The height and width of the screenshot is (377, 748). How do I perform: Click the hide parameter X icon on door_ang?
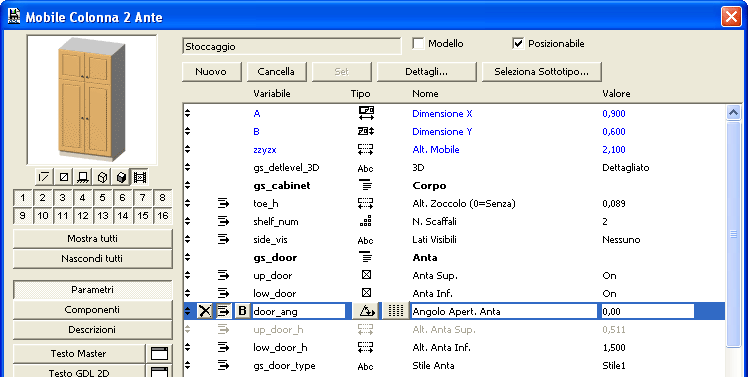tap(205, 311)
